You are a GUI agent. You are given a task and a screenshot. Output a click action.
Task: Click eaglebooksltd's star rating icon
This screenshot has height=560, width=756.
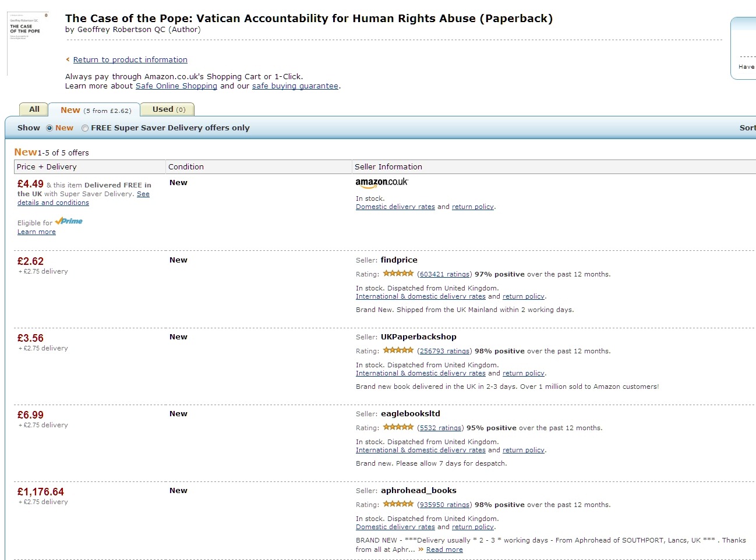point(398,427)
